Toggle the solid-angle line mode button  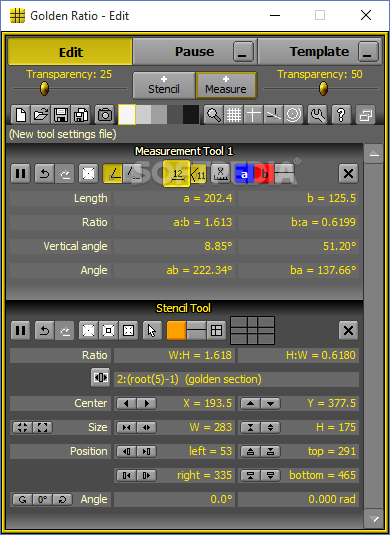point(113,174)
